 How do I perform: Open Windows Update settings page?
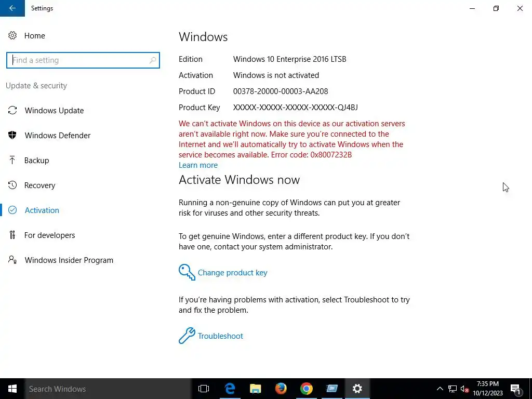[54, 110]
